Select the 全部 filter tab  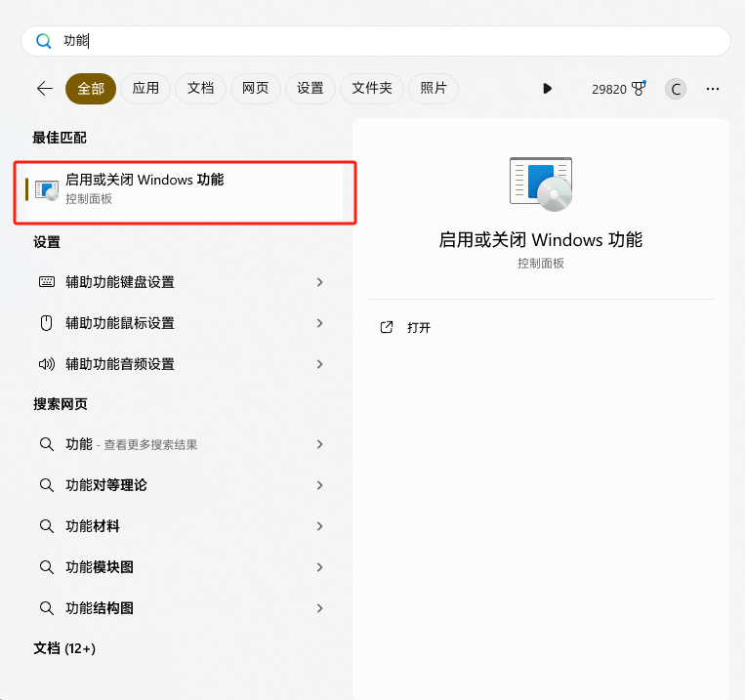click(91, 89)
